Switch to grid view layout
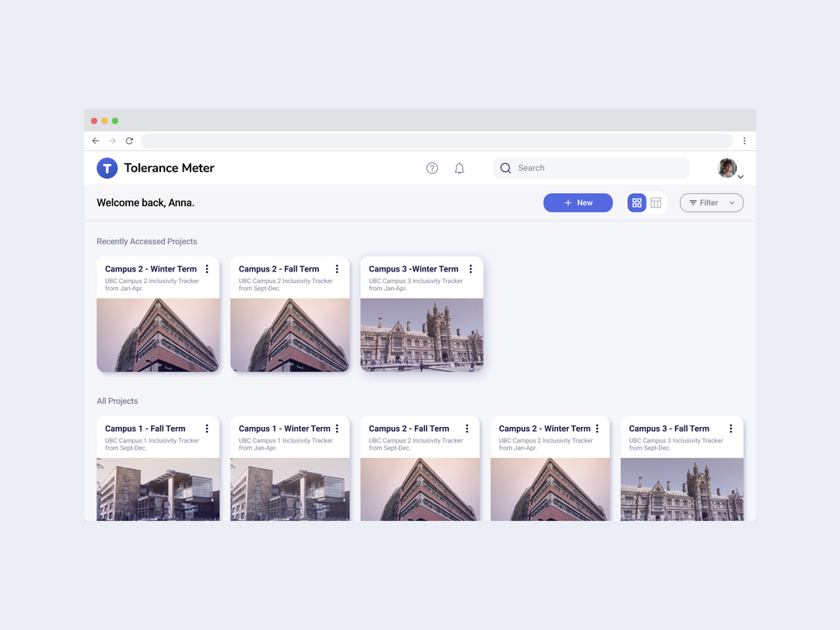The width and height of the screenshot is (840, 630). [x=637, y=202]
